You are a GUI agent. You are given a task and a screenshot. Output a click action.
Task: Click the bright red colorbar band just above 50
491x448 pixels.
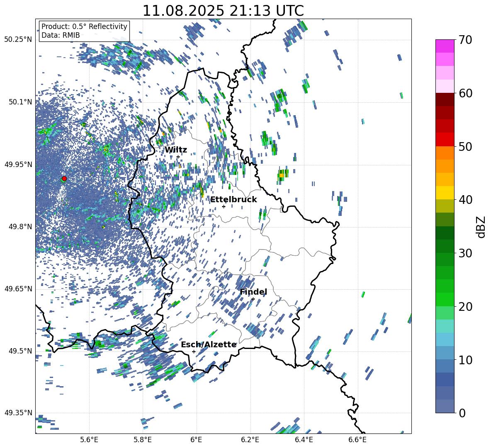click(445, 140)
